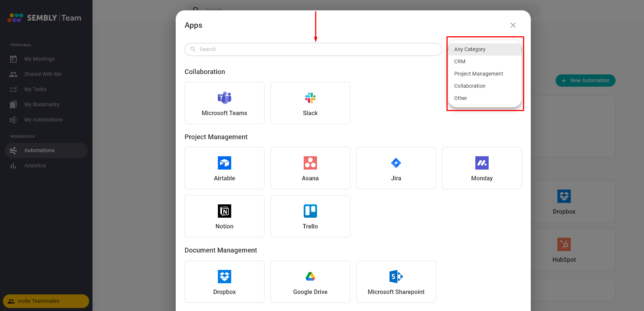Click the My Tasks checklist icon
Image resolution: width=644 pixels, height=311 pixels.
(x=13, y=89)
